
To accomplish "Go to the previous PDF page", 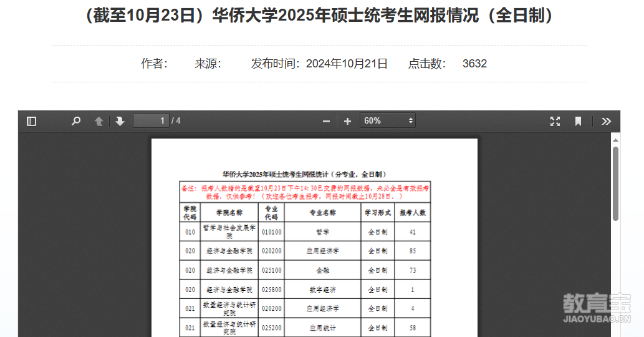I will 99,121.
